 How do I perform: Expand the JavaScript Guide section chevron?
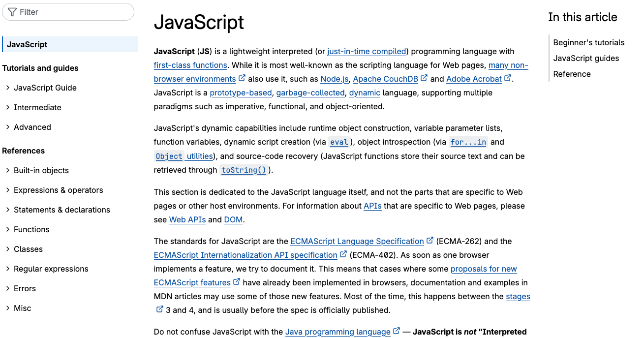point(8,88)
